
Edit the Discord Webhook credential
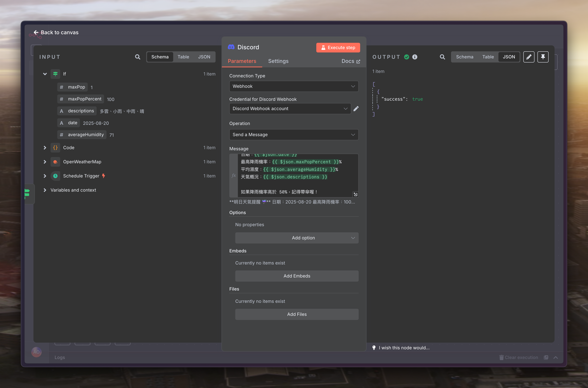coord(356,109)
